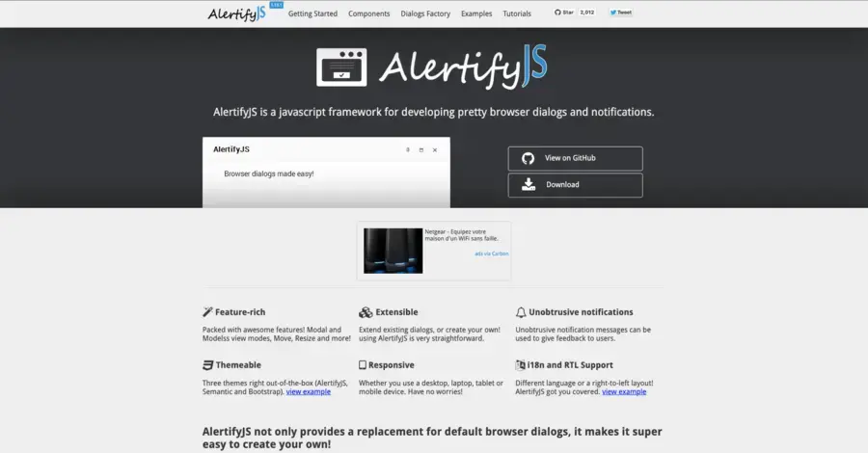Click the download arrow icon
Image resolution: width=868 pixels, height=453 pixels.
[529, 185]
